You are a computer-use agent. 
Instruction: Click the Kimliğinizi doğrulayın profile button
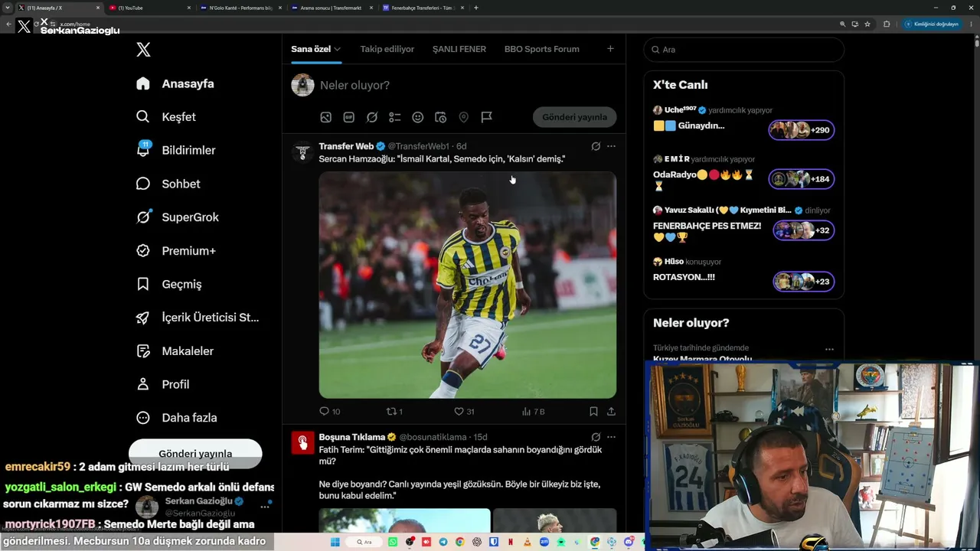pyautogui.click(x=931, y=24)
